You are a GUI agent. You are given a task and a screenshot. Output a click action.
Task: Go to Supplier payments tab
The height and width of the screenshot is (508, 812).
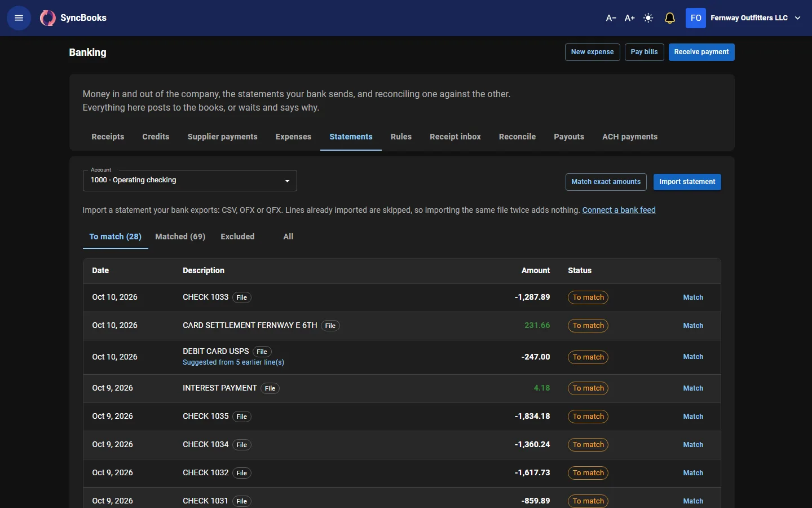[x=223, y=137]
